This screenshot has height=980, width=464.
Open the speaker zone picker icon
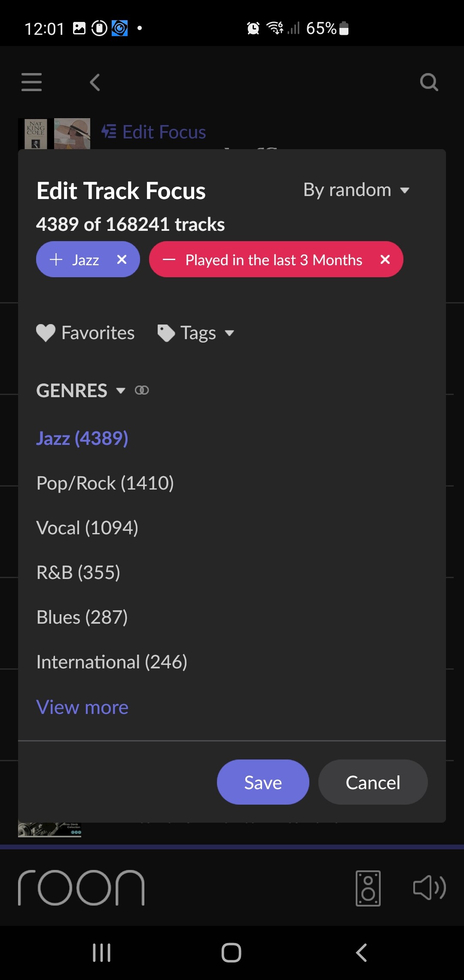pos(368,888)
